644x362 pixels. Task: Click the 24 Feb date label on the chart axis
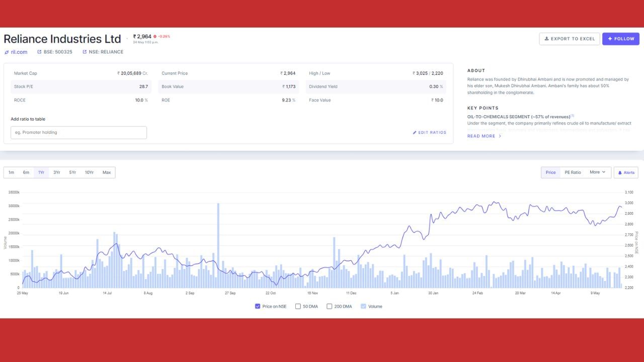click(x=477, y=293)
